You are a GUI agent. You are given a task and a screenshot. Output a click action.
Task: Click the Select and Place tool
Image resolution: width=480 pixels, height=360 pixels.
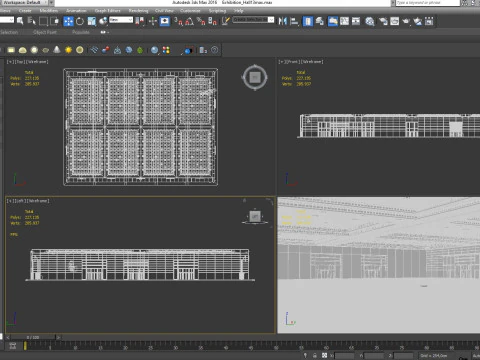pyautogui.click(x=103, y=21)
